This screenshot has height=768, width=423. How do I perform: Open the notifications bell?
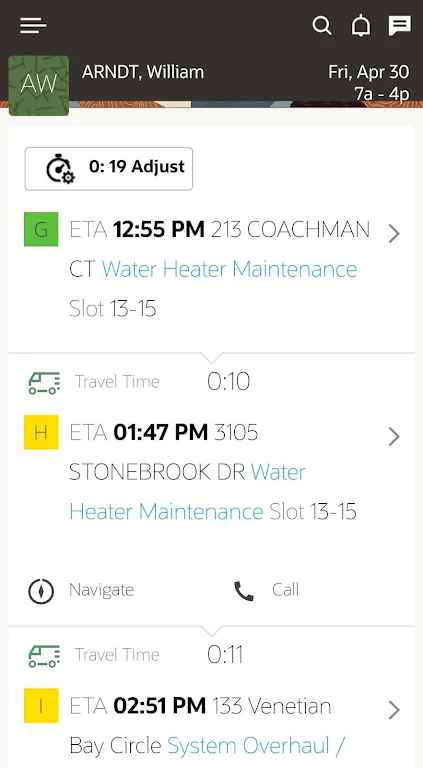click(361, 26)
